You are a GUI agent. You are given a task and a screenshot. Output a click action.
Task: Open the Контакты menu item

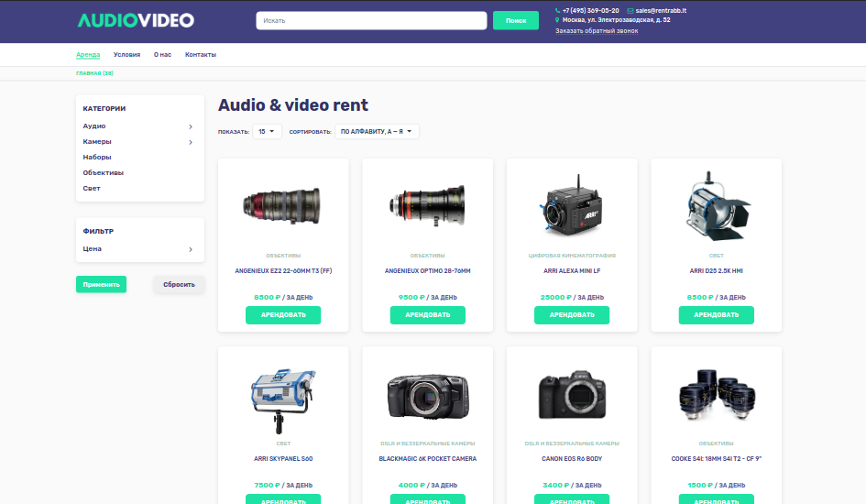tap(201, 55)
